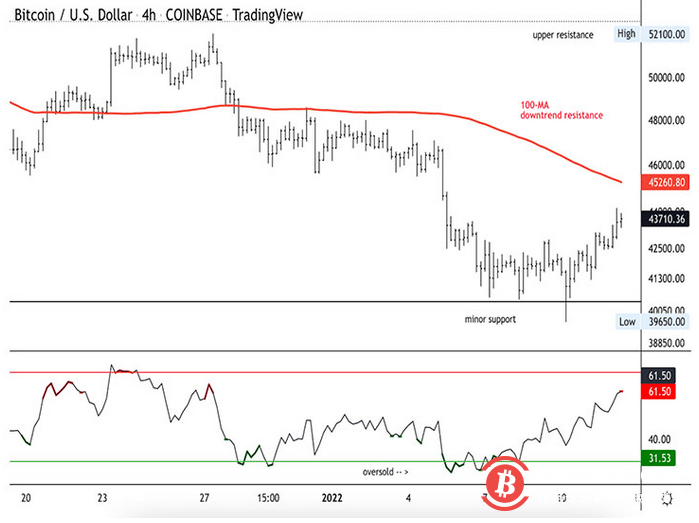This screenshot has width=699, height=523.
Task: Click the black 61.50 RSI value tag
Action: point(657,373)
